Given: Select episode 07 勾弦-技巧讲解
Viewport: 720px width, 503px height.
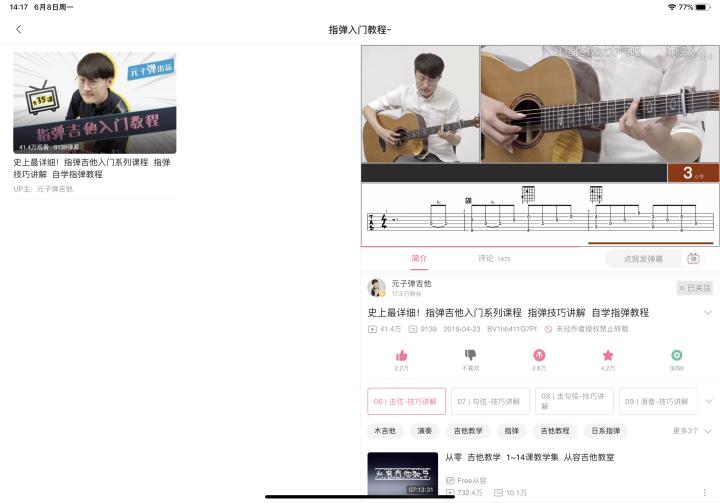Looking at the screenshot, I should (490, 401).
